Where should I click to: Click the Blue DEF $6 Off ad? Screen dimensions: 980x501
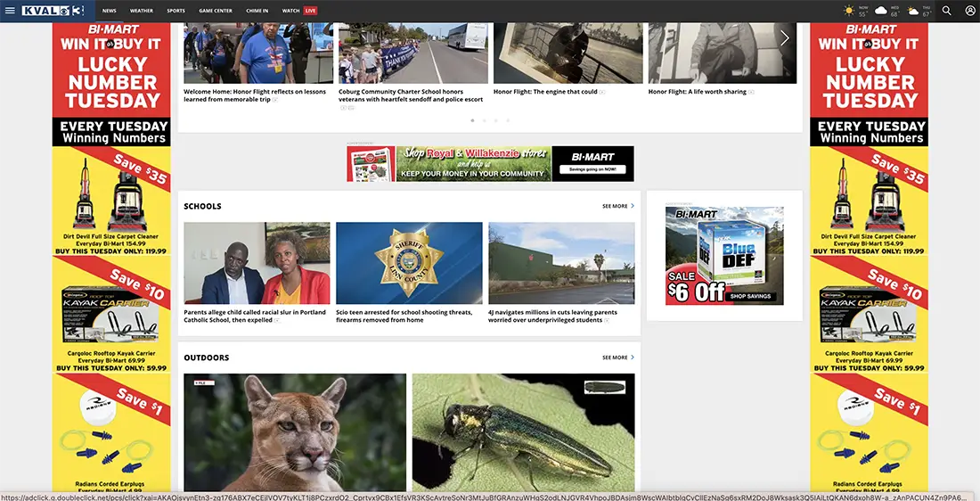pos(724,256)
